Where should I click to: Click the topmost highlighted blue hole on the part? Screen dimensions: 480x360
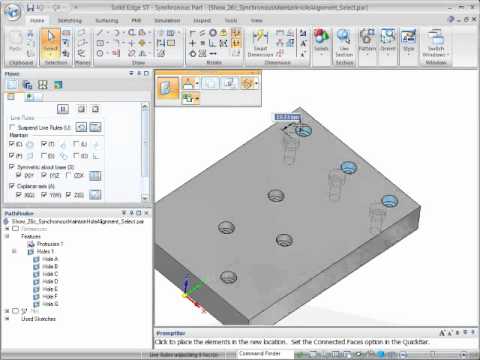[303, 131]
